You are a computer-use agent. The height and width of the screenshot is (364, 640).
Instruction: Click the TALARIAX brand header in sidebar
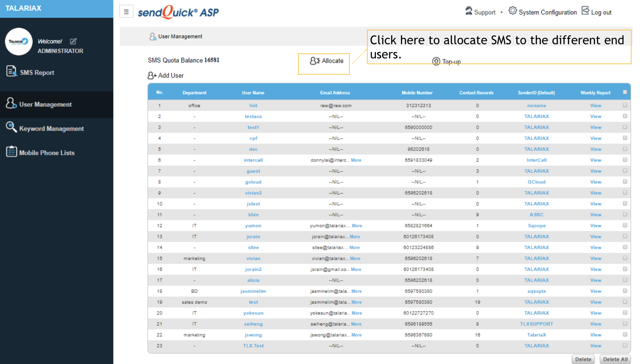pos(23,8)
